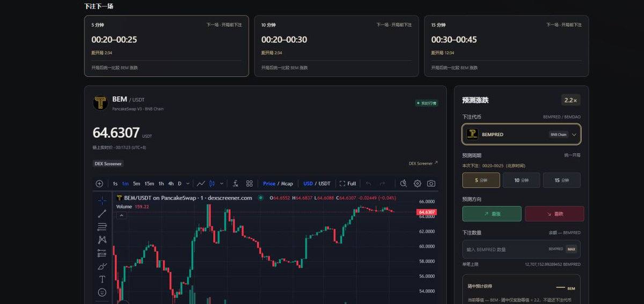The width and height of the screenshot is (644, 304).
Task: Choose 5 分钟 prediction period button
Action: pos(481,180)
